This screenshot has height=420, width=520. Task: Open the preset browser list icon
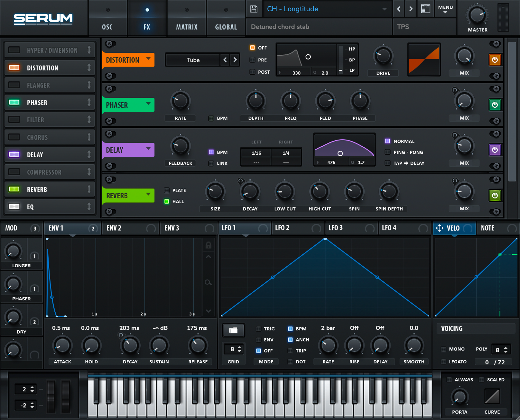[425, 9]
